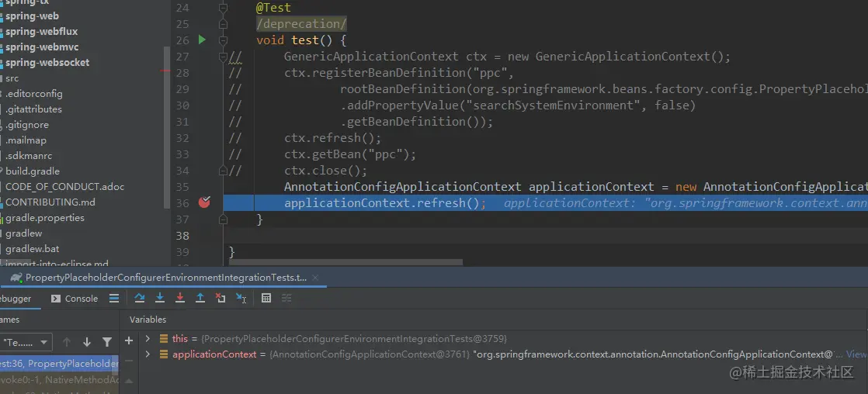Select the gradlew file
Viewport: 868px width, 394px height.
[24, 233]
